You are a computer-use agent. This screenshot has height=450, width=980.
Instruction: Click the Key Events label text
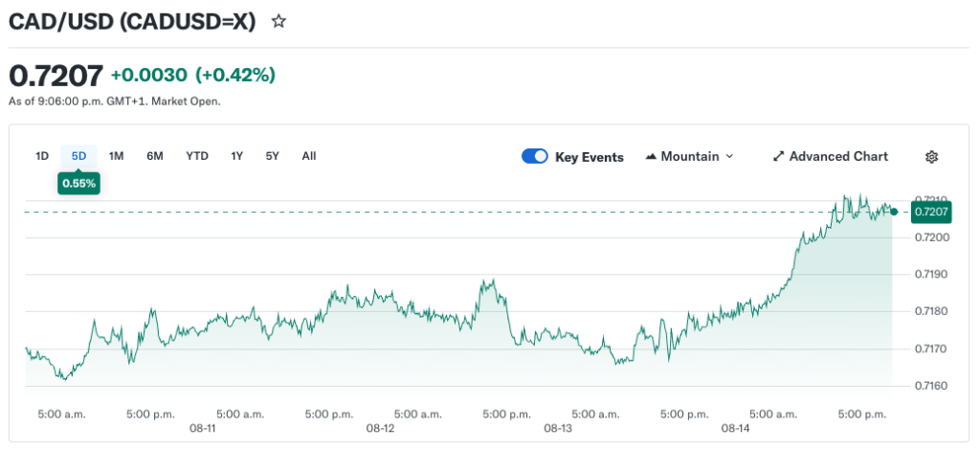pyautogui.click(x=590, y=157)
